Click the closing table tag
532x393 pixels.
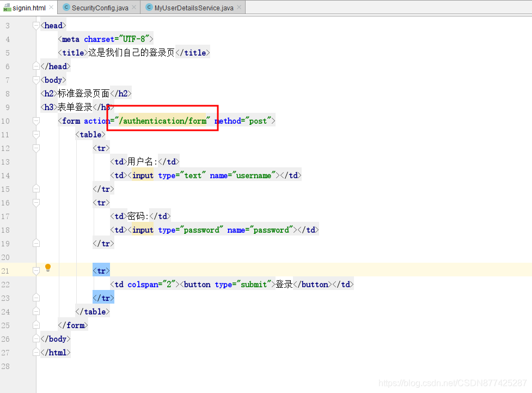(x=93, y=311)
